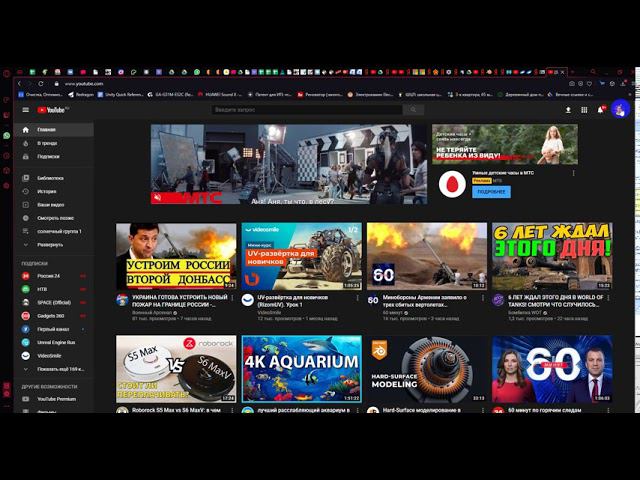Open the upload video icon
The height and width of the screenshot is (480, 640).
click(x=568, y=110)
